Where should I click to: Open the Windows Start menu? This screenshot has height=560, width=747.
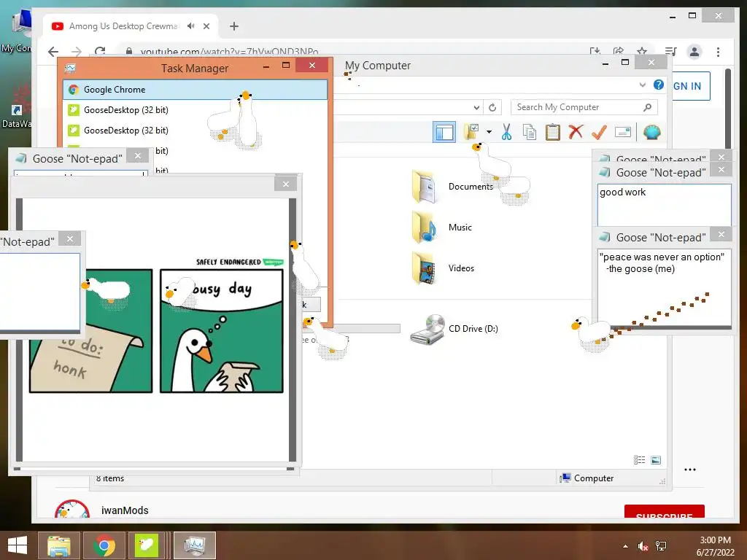point(18,545)
